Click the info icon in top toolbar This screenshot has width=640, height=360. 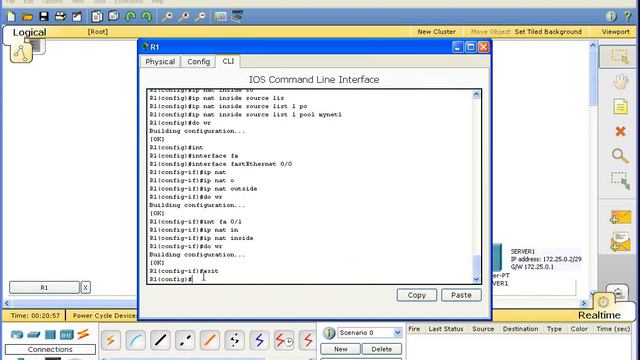[611, 16]
